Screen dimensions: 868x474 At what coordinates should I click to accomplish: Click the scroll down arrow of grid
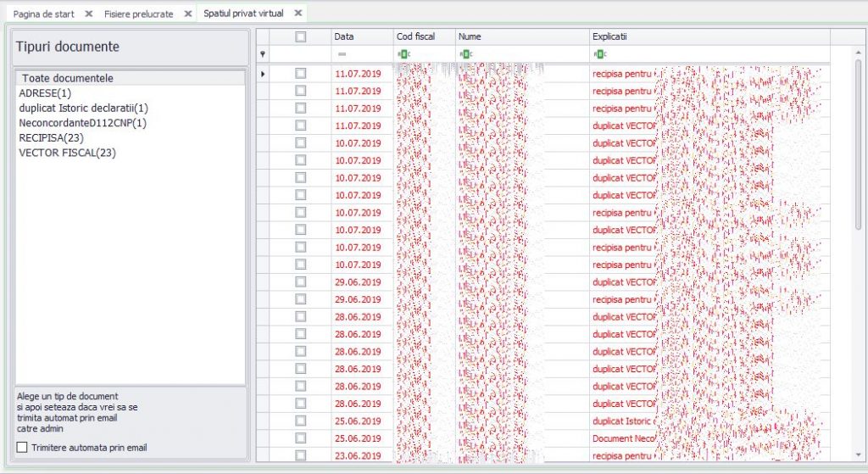pyautogui.click(x=859, y=454)
